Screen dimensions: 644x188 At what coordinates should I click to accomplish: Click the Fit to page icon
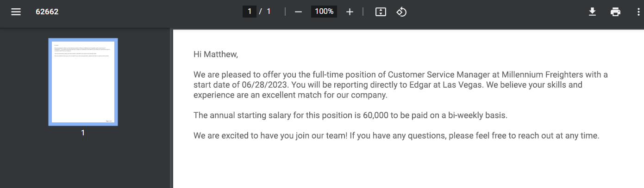click(381, 12)
